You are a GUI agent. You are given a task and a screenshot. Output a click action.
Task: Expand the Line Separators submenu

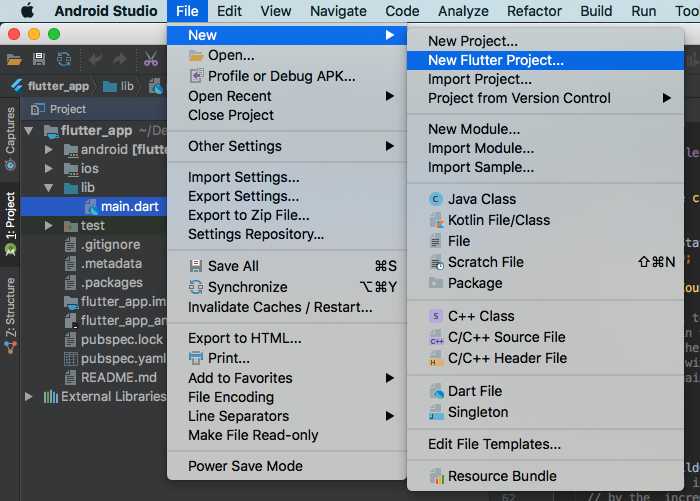[x=286, y=416]
